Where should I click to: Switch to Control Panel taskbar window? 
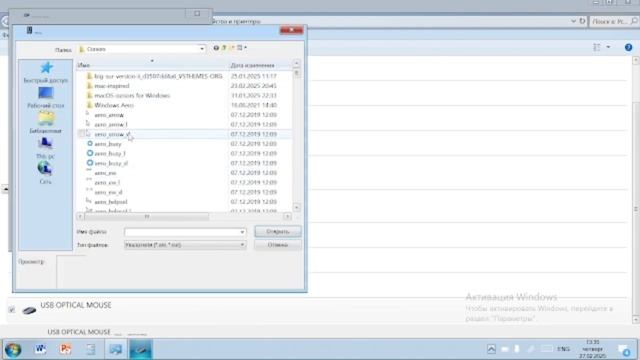116,349
